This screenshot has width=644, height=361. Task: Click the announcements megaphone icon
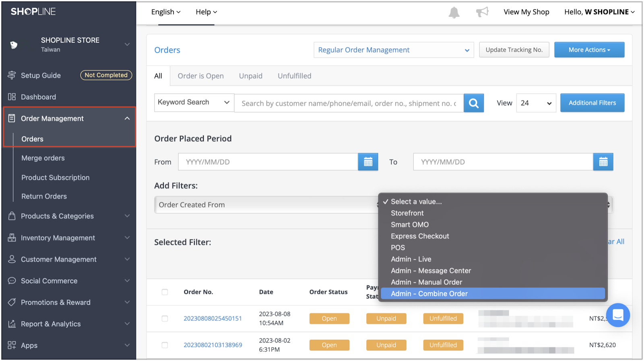click(482, 12)
